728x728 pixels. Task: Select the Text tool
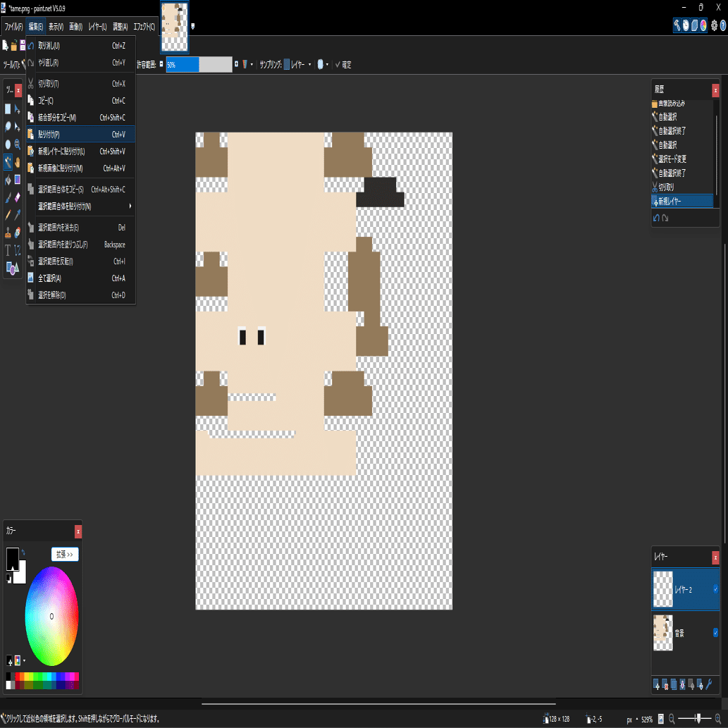8,251
